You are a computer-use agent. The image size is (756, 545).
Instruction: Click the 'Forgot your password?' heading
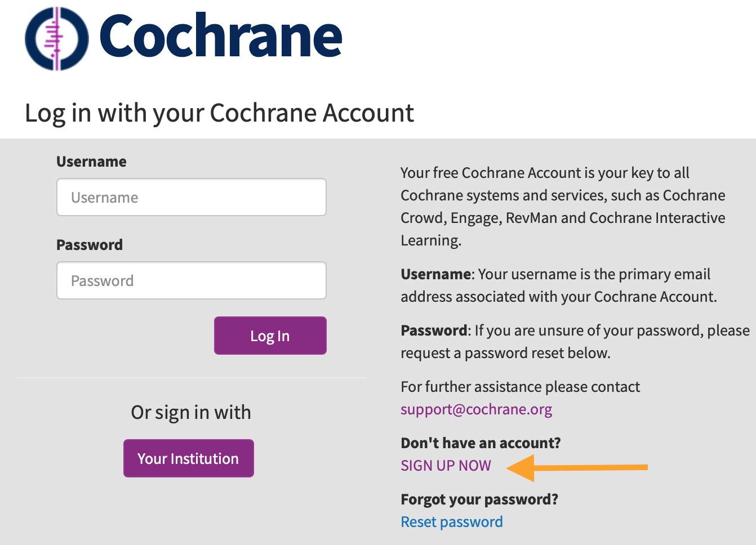click(x=479, y=499)
